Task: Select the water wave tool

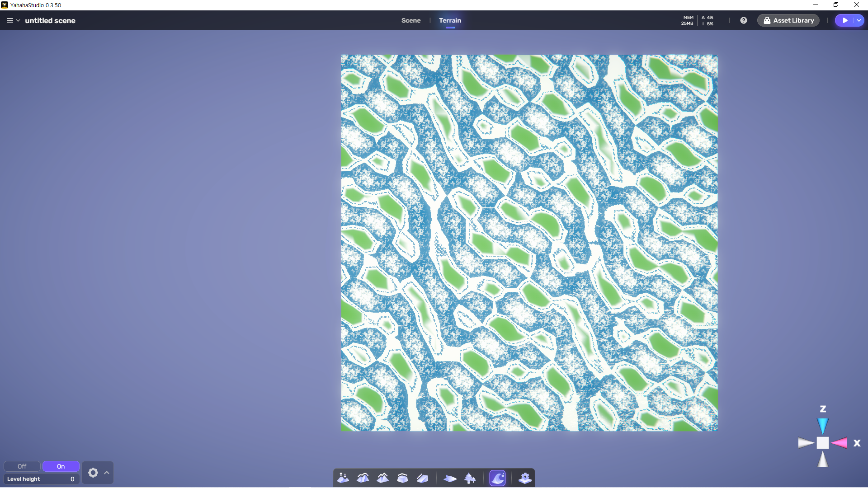Action: [497, 478]
